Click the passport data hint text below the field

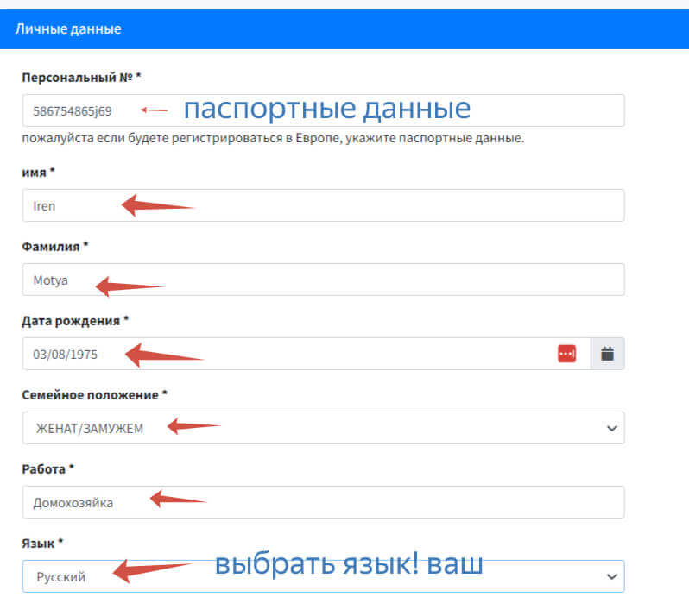point(273,138)
